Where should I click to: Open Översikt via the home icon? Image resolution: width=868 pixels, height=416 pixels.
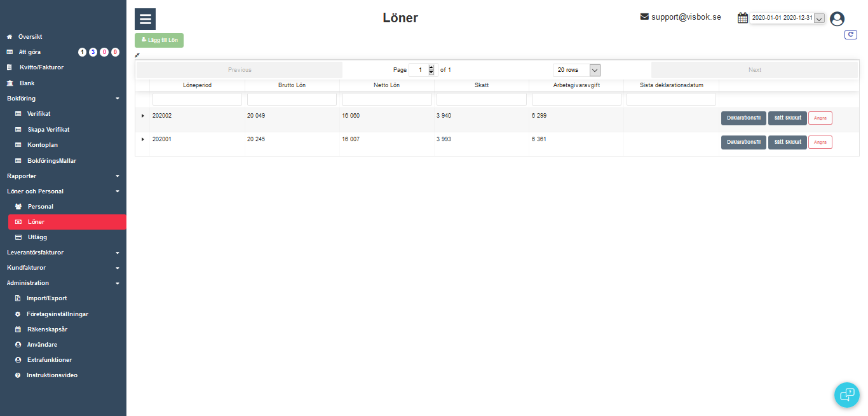pyautogui.click(x=10, y=37)
